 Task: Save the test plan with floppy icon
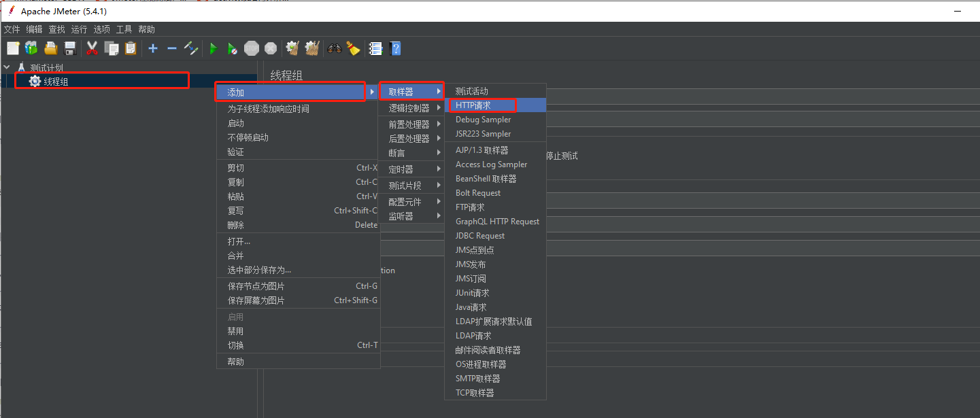[x=69, y=48]
